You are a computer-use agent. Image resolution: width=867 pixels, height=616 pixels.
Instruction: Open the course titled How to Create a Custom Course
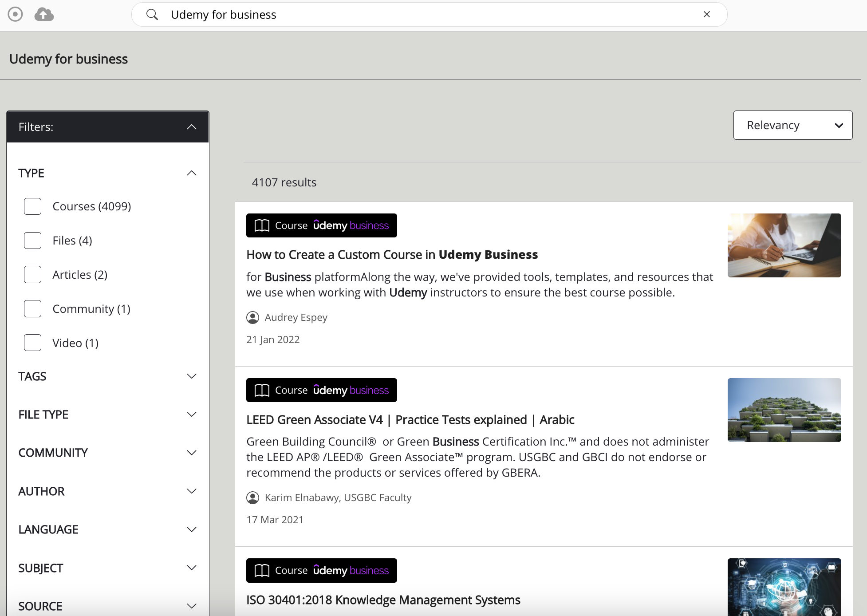(x=392, y=254)
